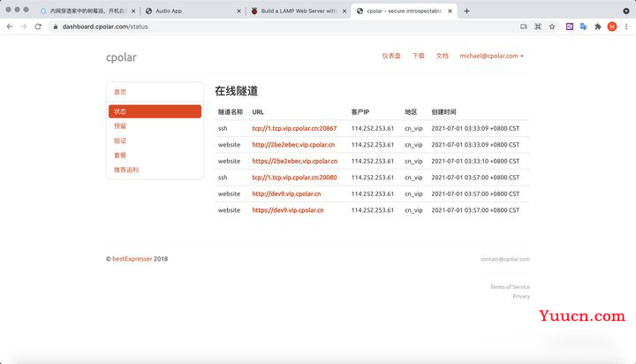
Task: Select the cpolar secure introspectable tab
Action: 402,11
